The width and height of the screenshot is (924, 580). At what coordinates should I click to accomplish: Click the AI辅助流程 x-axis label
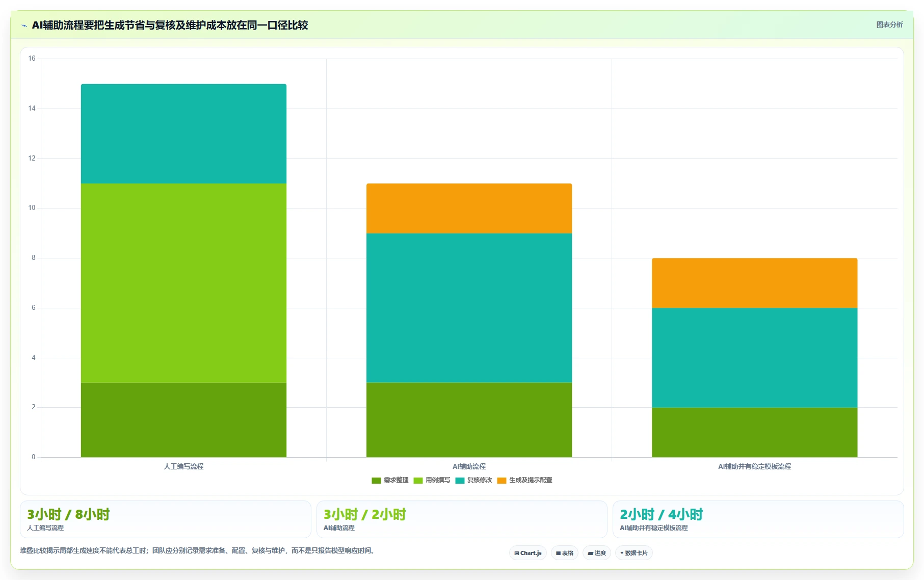pyautogui.click(x=469, y=466)
